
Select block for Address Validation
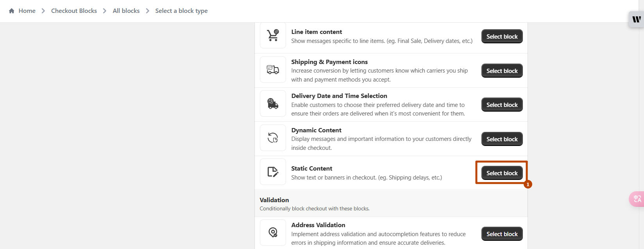502,234
